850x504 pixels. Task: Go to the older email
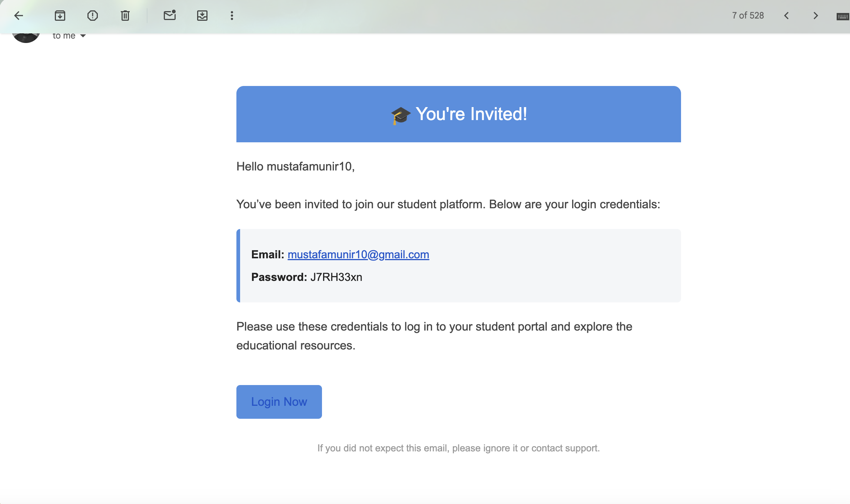coord(816,16)
